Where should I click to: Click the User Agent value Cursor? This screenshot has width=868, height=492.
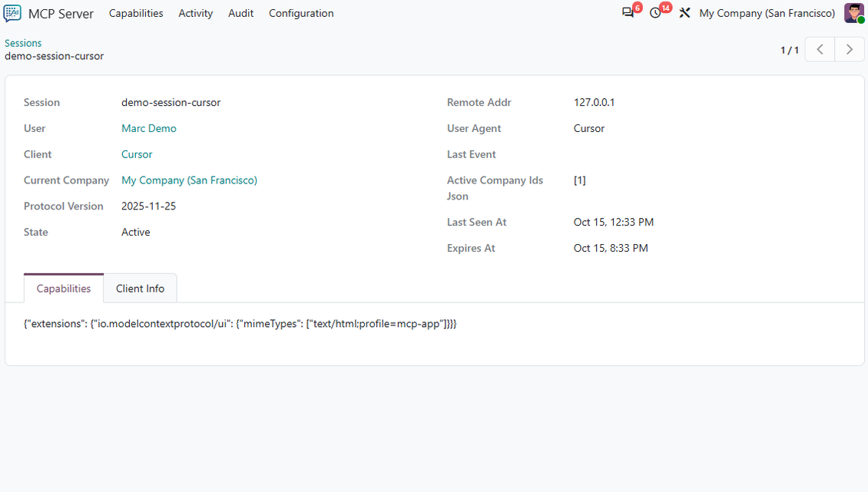tap(589, 128)
